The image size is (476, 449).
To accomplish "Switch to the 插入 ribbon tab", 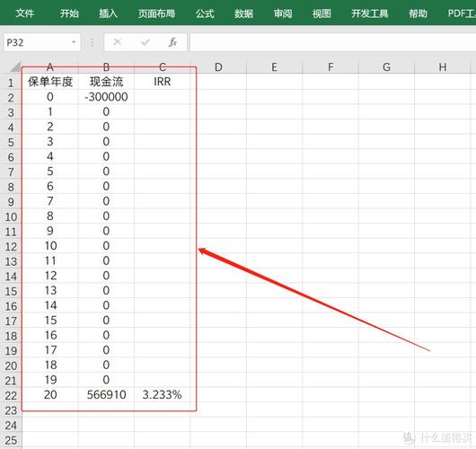I will [x=108, y=13].
